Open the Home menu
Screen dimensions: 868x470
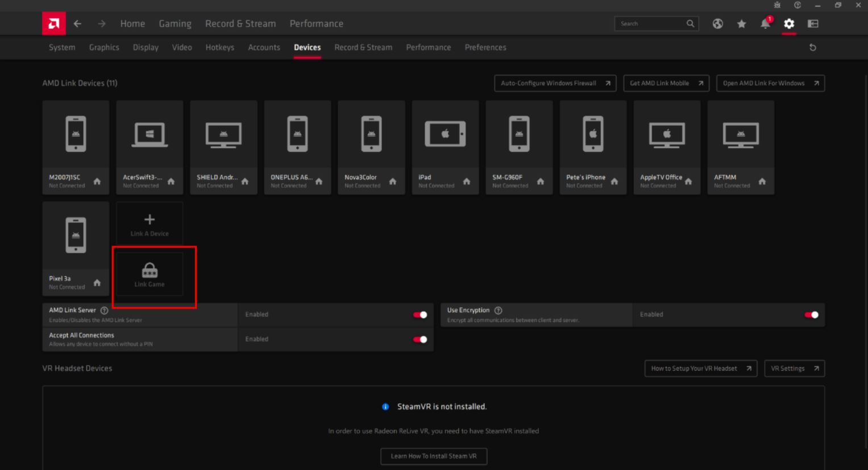point(132,24)
